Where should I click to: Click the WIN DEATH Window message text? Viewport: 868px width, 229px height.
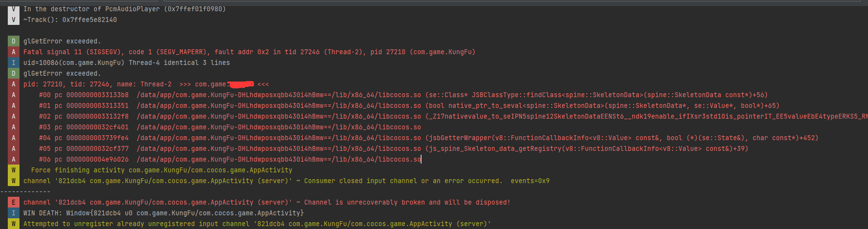pyautogui.click(x=163, y=213)
